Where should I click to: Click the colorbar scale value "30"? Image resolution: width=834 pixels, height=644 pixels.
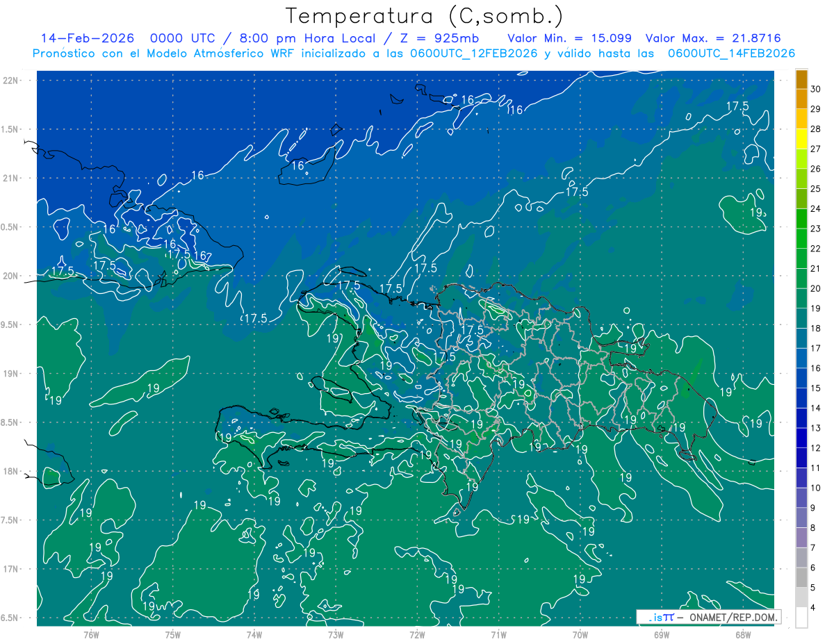pyautogui.click(x=816, y=89)
